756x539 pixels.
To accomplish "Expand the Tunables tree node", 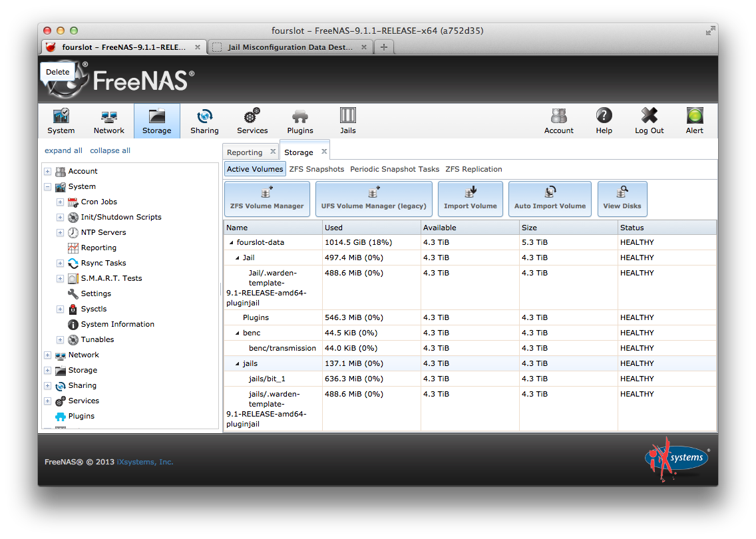I will click(61, 340).
